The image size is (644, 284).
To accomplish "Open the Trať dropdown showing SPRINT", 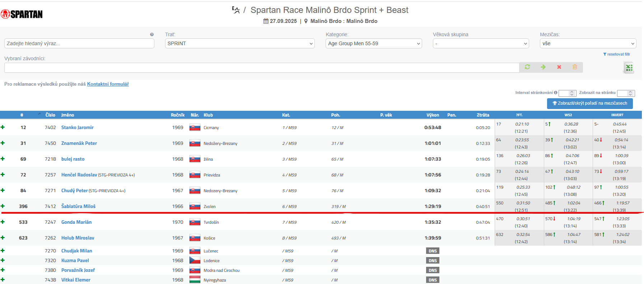I will click(x=239, y=43).
